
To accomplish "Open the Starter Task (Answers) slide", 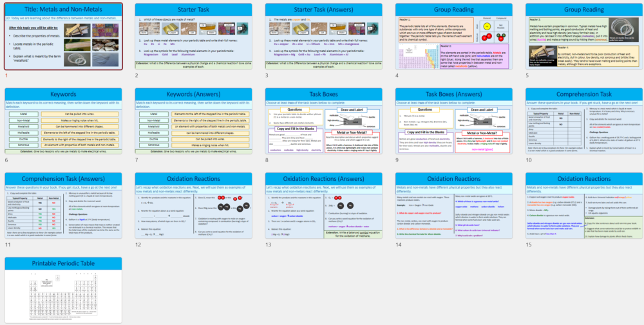I will pyautogui.click(x=323, y=35).
